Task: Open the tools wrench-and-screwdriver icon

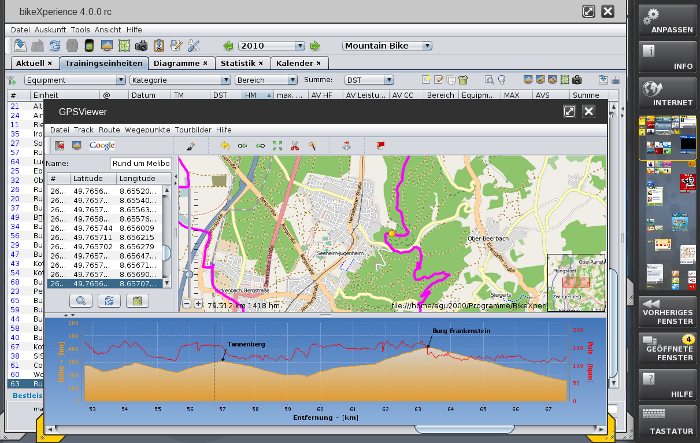Action: (194, 46)
